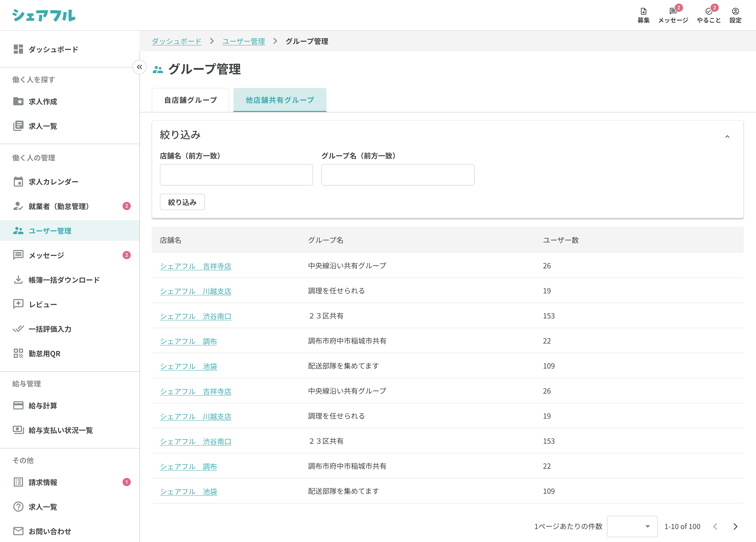Viewport: 756px width, 542px height.
Task: Click the 給与支払い状況一覧 money icon
Action: [x=18, y=430]
